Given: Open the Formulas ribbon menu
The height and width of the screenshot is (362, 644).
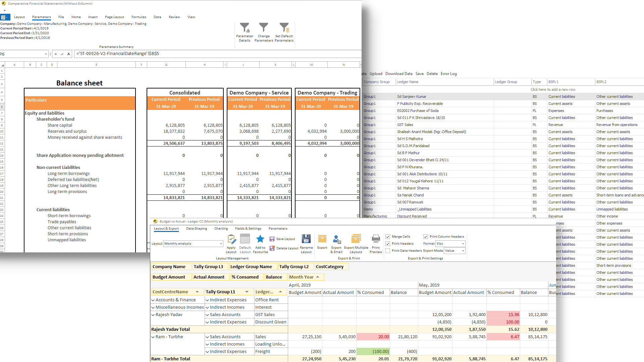Looking at the screenshot, I should pyautogui.click(x=139, y=17).
